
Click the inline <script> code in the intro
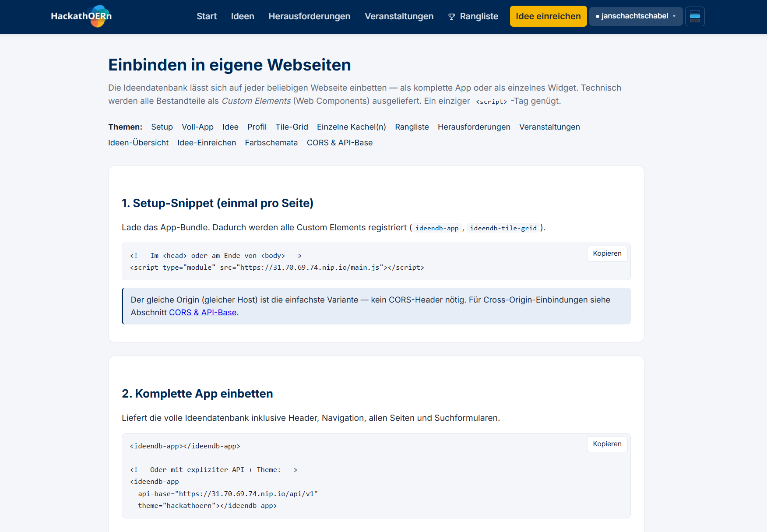click(x=491, y=102)
